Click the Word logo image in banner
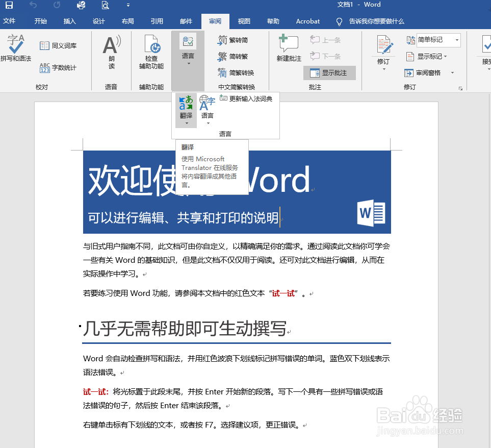Image resolution: width=491 pixels, height=448 pixels. (x=371, y=213)
